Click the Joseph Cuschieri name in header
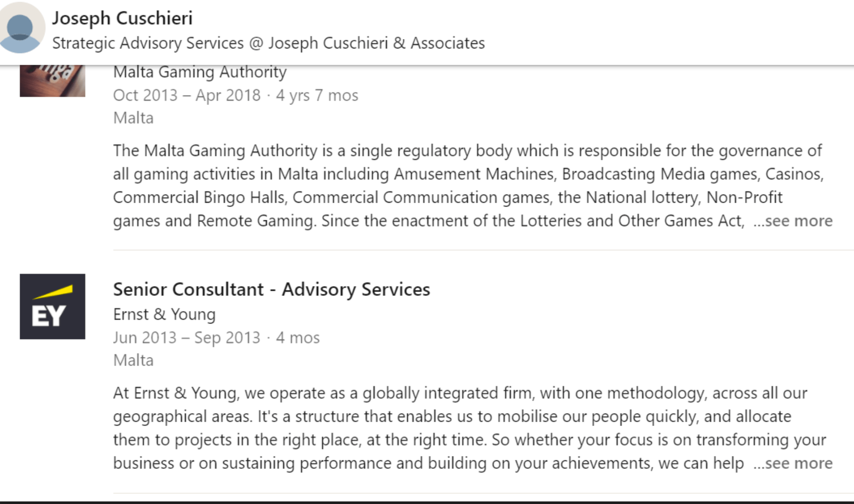This screenshot has height=504, width=854. tap(122, 18)
